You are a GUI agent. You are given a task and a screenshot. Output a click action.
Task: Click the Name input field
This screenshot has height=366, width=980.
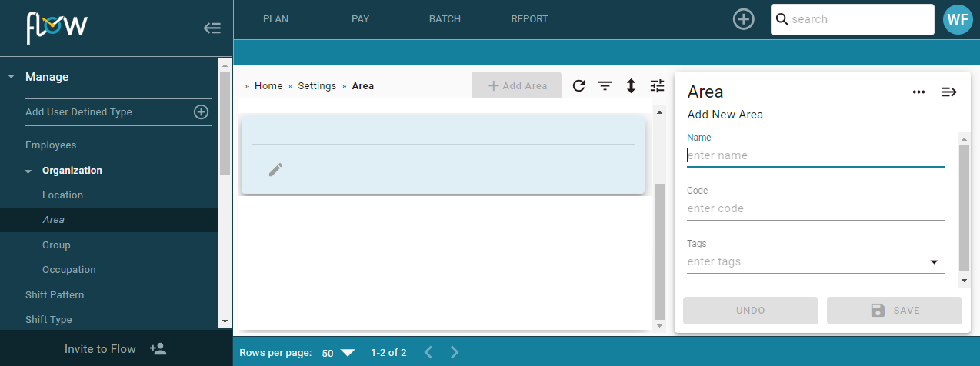[x=815, y=155]
